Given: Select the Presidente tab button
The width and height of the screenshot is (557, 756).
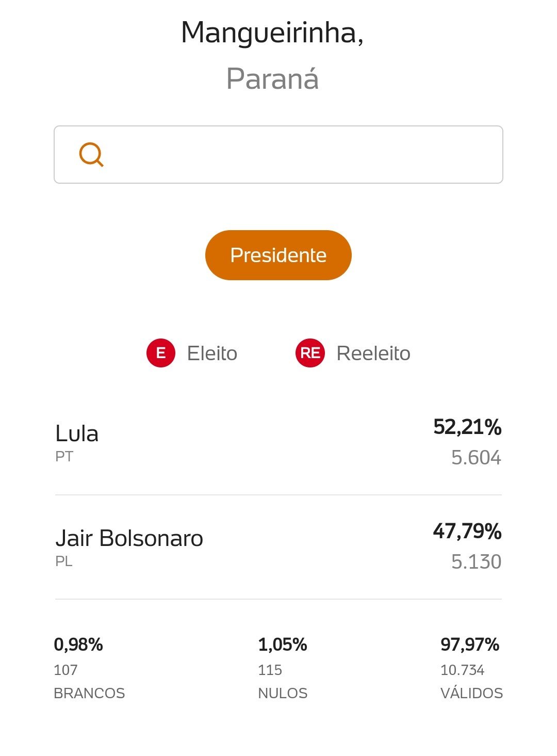Looking at the screenshot, I should pyautogui.click(x=278, y=255).
